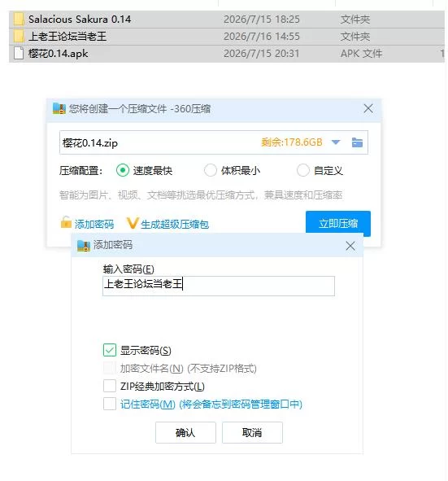Tick the 记住密码(M) checkbox
The image size is (448, 481).
(110, 404)
